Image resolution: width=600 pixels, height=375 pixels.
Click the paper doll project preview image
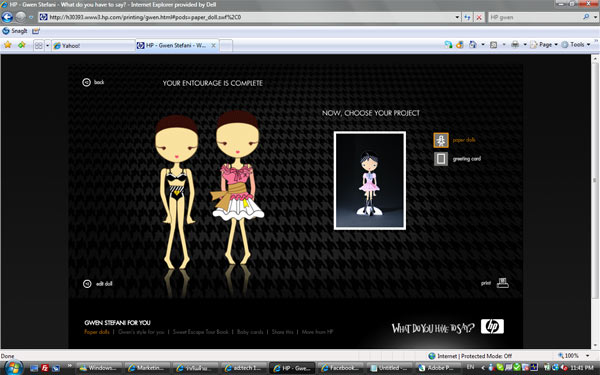tap(370, 181)
